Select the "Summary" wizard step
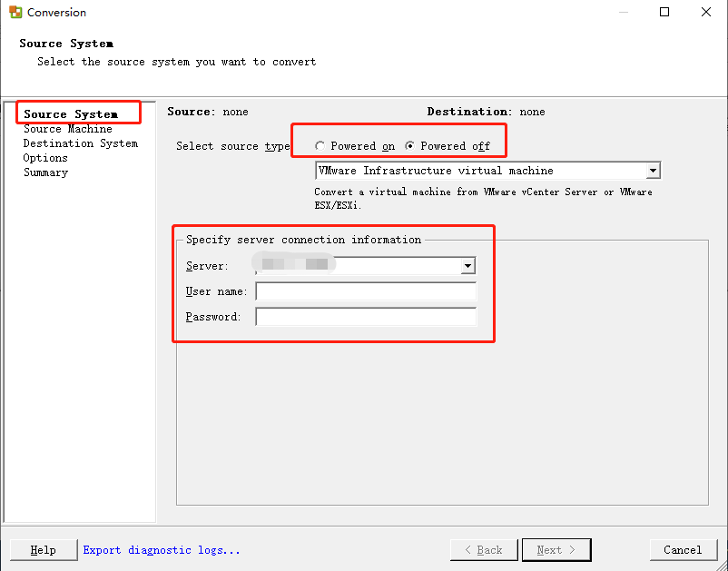 pos(45,172)
